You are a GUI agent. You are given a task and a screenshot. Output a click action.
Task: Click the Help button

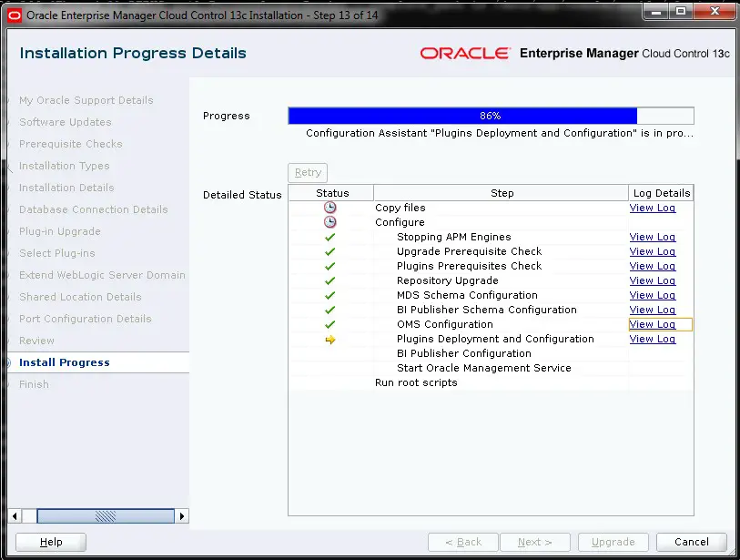click(x=51, y=542)
